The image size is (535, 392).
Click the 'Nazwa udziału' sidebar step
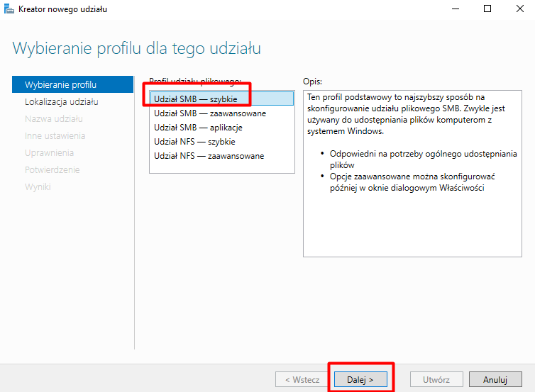(x=54, y=119)
